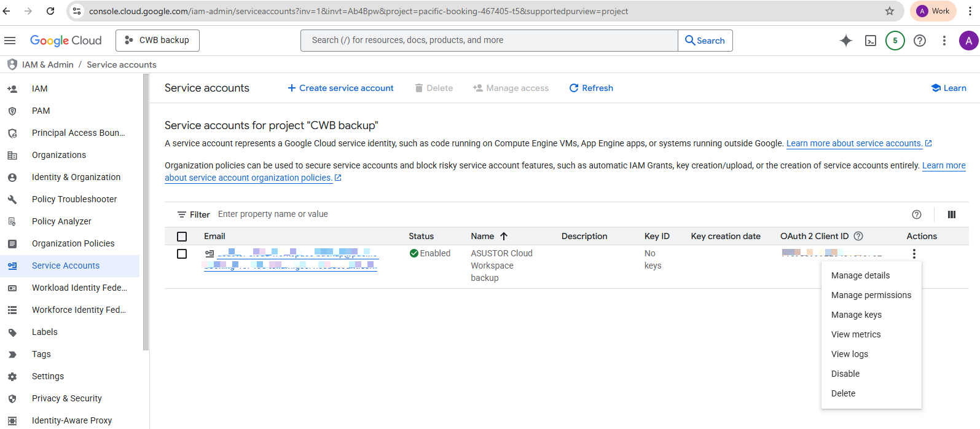
Task: Select Manage details from actions menu
Action: 871,275
